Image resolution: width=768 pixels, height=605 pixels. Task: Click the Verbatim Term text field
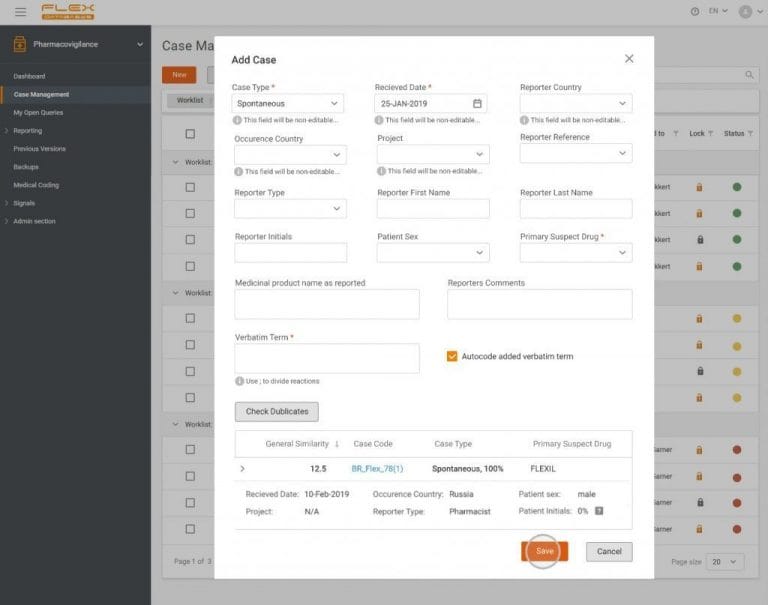pyautogui.click(x=326, y=358)
